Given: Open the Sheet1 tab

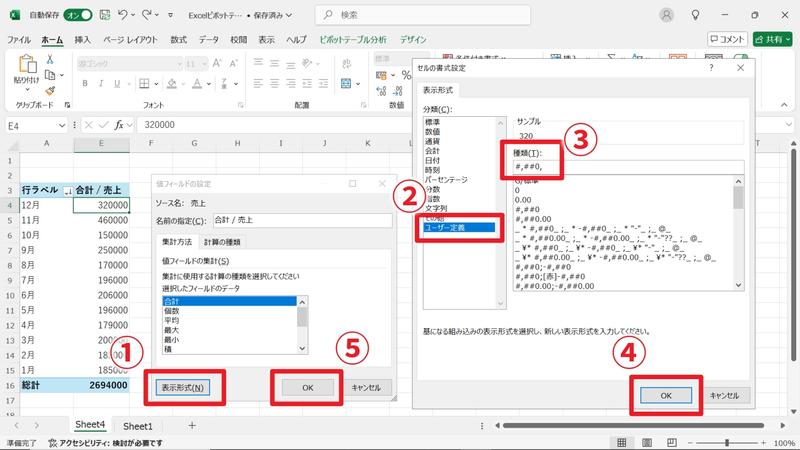Looking at the screenshot, I should [138, 426].
